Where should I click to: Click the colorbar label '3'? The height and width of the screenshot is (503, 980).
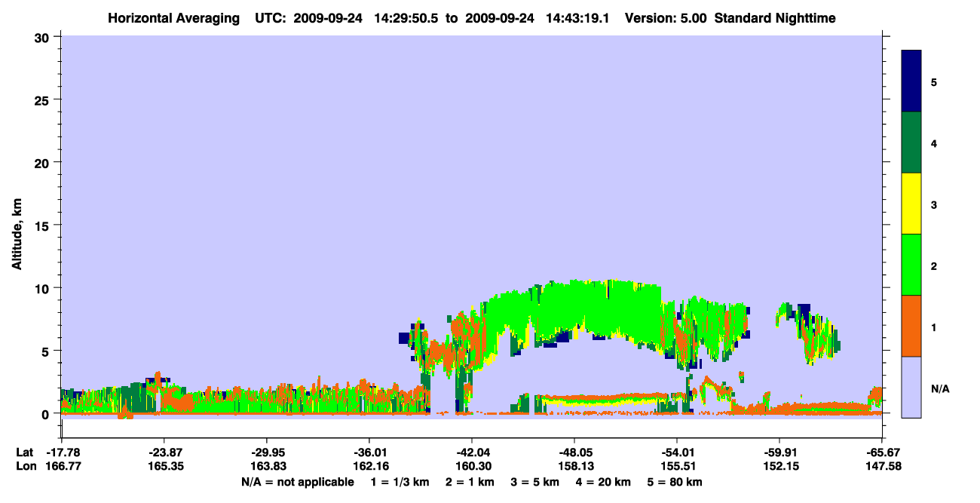tap(933, 204)
